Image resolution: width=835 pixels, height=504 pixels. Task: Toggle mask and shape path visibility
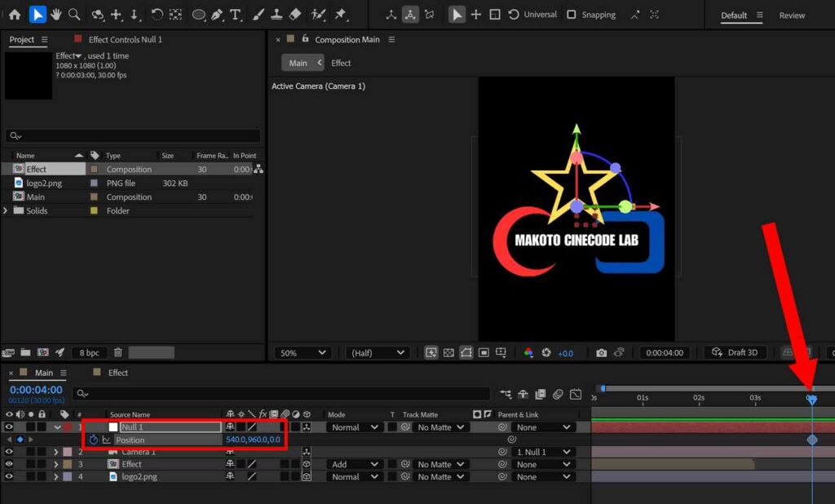click(466, 352)
